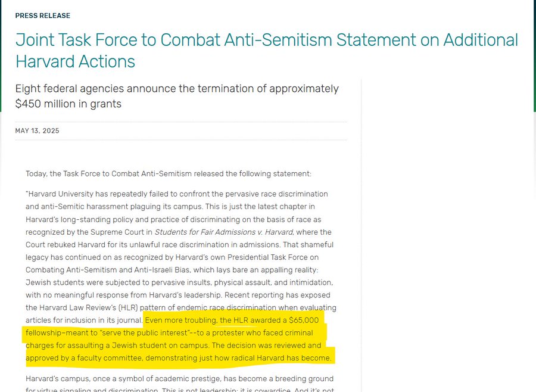
Task: Click the Joint Task Force headline title
Action: point(267,51)
